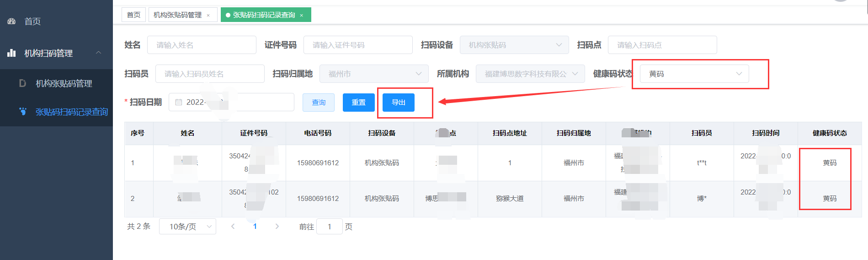Click the 查询 search button
The image size is (868, 260).
coord(319,102)
